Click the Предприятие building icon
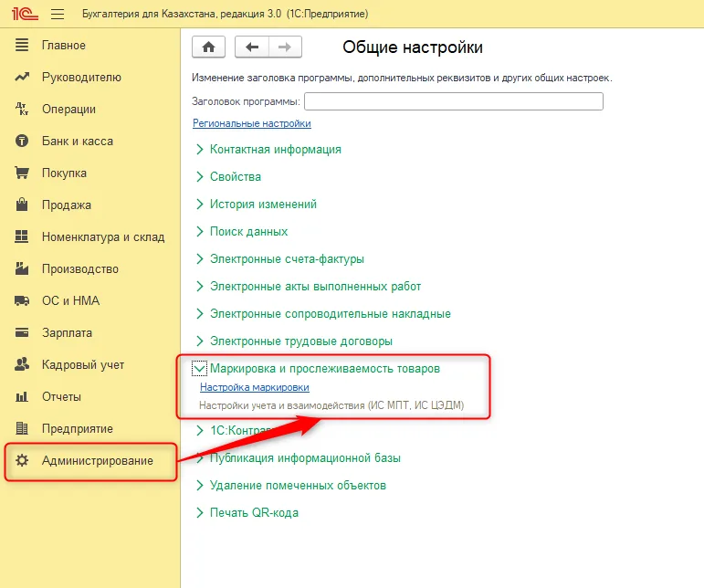The height and width of the screenshot is (588, 704). tap(22, 428)
